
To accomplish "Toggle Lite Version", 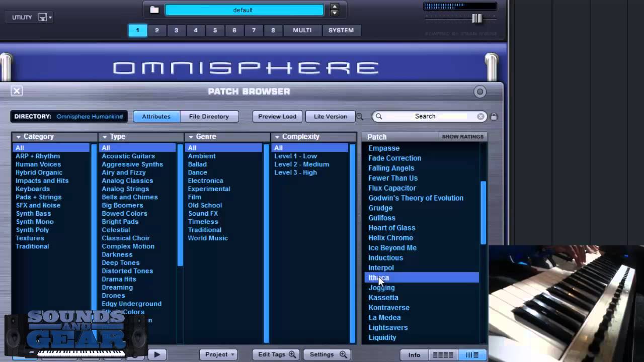I will coord(331,116).
